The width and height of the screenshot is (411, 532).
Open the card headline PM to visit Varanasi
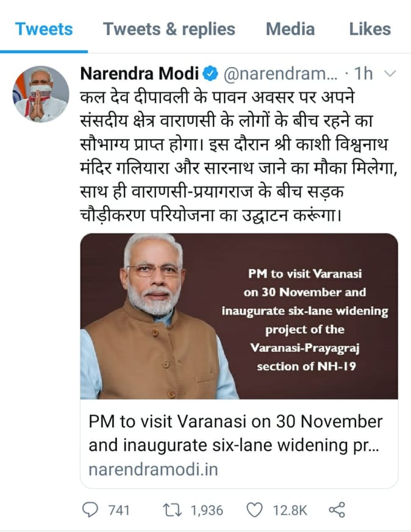pos(235,433)
